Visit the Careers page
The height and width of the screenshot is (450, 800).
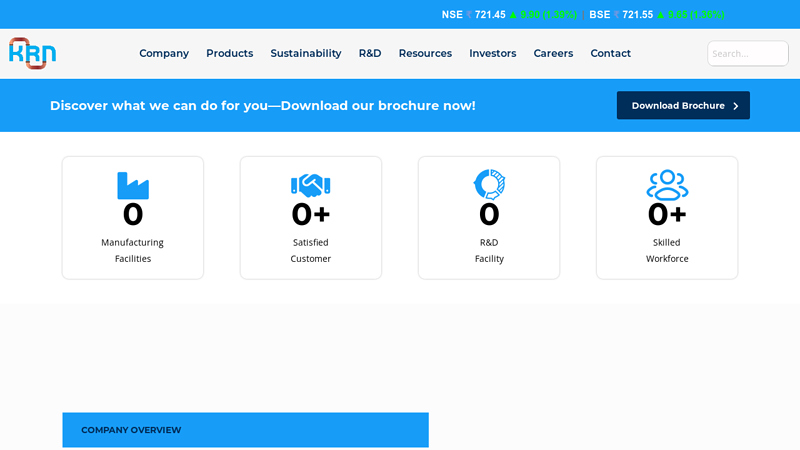pos(553,54)
